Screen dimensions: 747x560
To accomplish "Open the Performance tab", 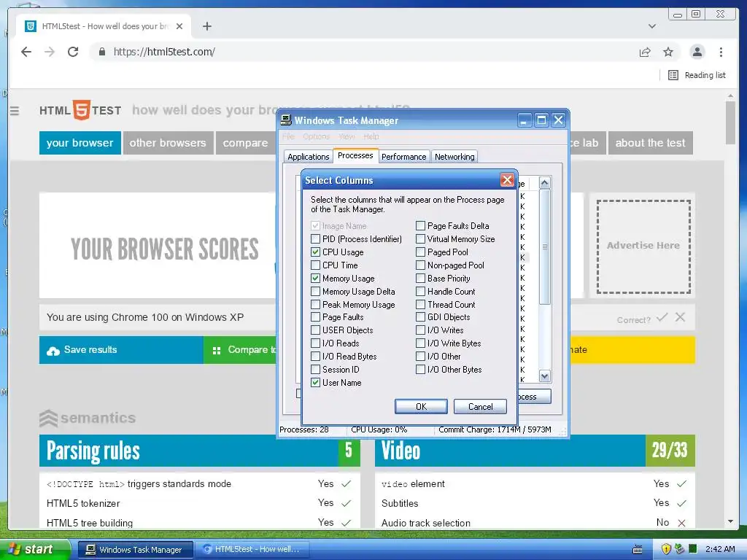I will coord(404,157).
